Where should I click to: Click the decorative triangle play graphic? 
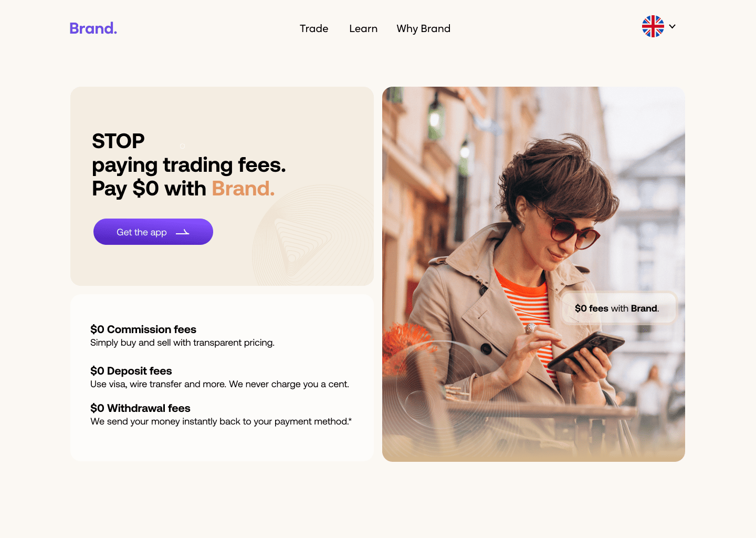tap(300, 241)
